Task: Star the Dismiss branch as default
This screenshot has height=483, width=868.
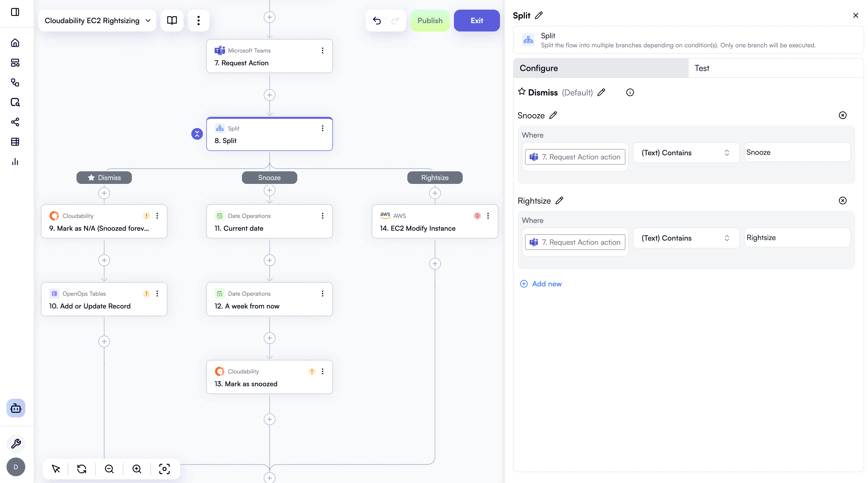Action: [x=522, y=92]
